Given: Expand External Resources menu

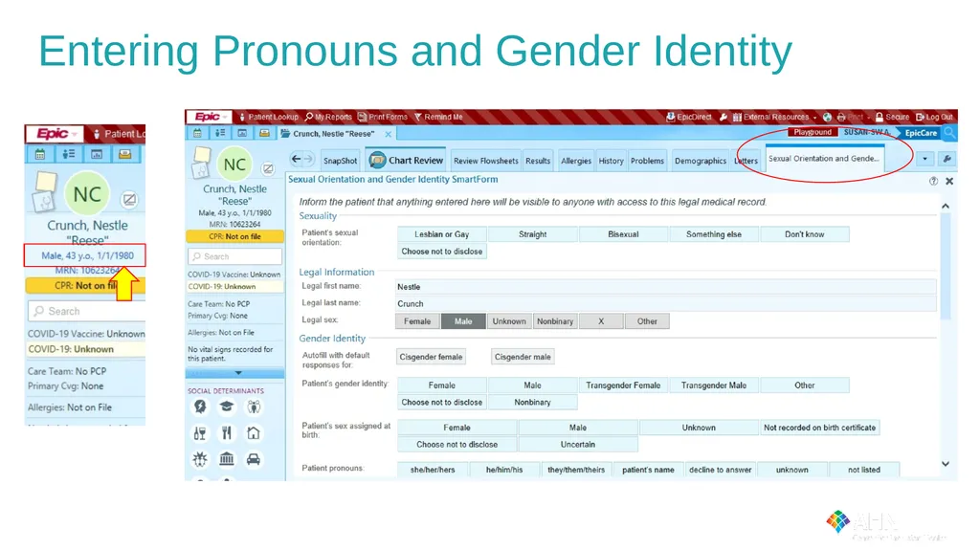Looking at the screenshot, I should pyautogui.click(x=774, y=117).
